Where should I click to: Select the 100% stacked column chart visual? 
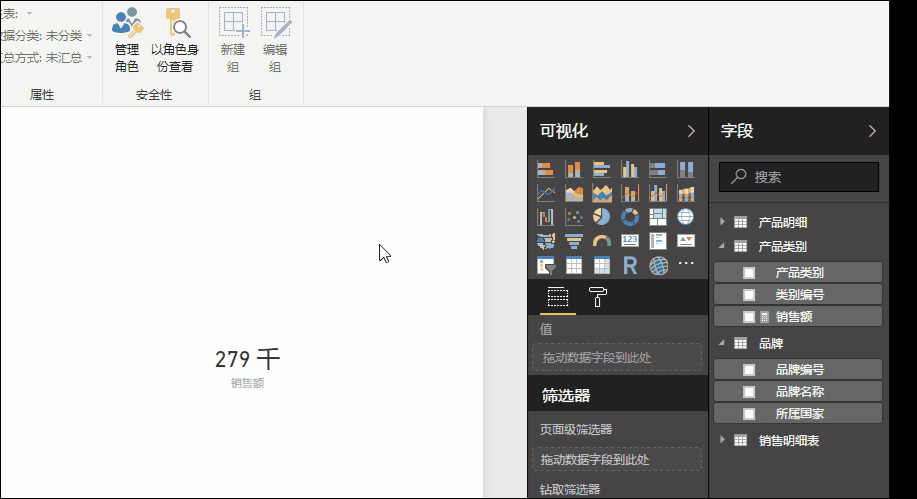click(685, 170)
